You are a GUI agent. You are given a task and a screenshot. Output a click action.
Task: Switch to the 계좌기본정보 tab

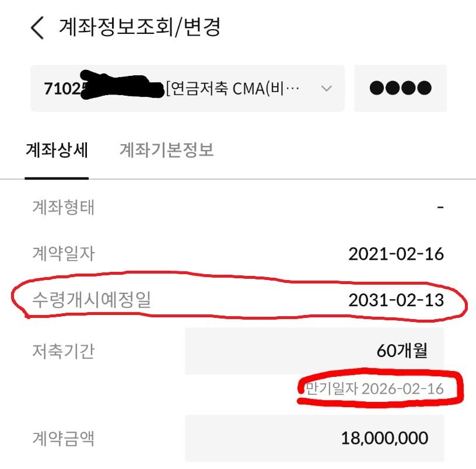pyautogui.click(x=166, y=150)
